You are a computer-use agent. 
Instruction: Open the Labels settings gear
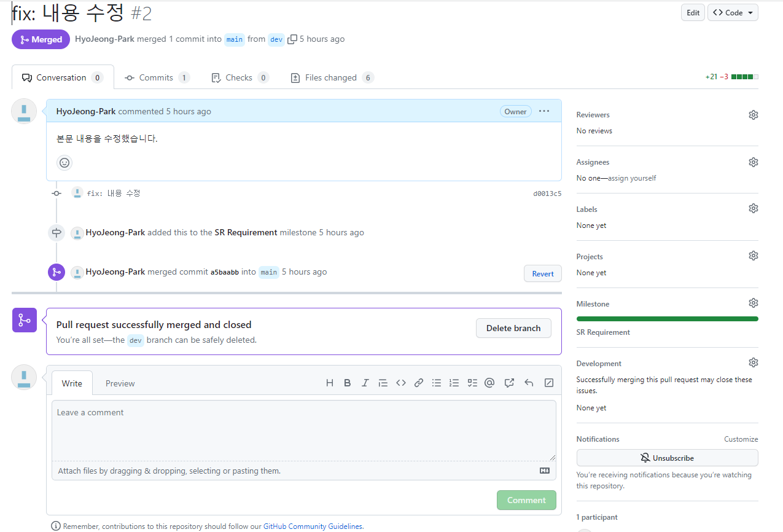point(753,208)
